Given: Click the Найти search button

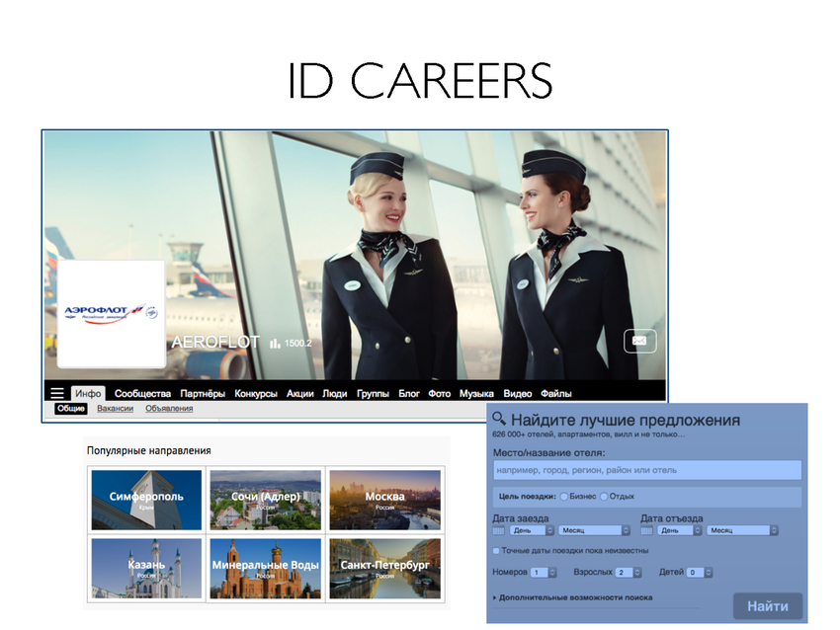Looking at the screenshot, I should coord(768,606).
